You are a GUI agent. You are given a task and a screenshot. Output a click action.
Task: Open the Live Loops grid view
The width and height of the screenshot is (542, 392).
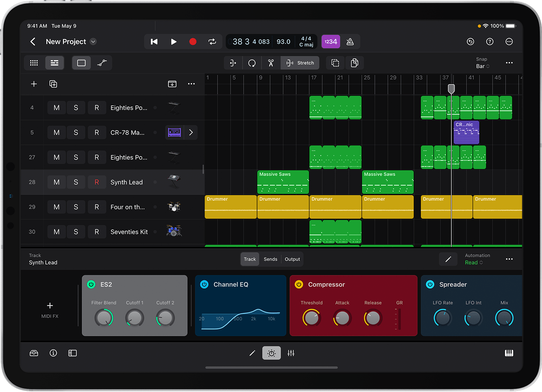coord(34,62)
